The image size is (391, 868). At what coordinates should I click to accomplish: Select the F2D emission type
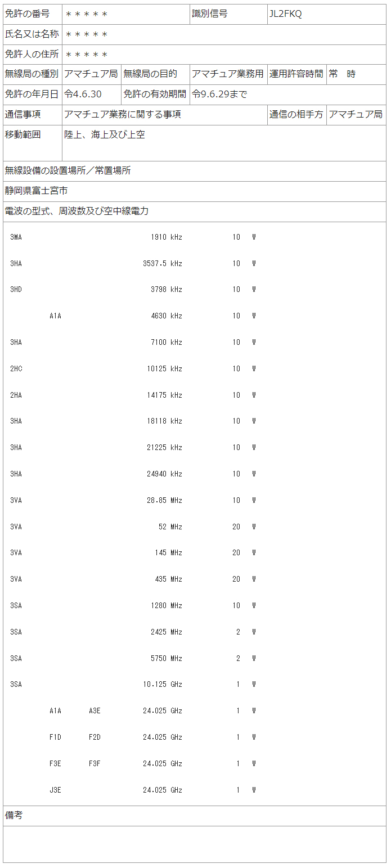point(95,737)
